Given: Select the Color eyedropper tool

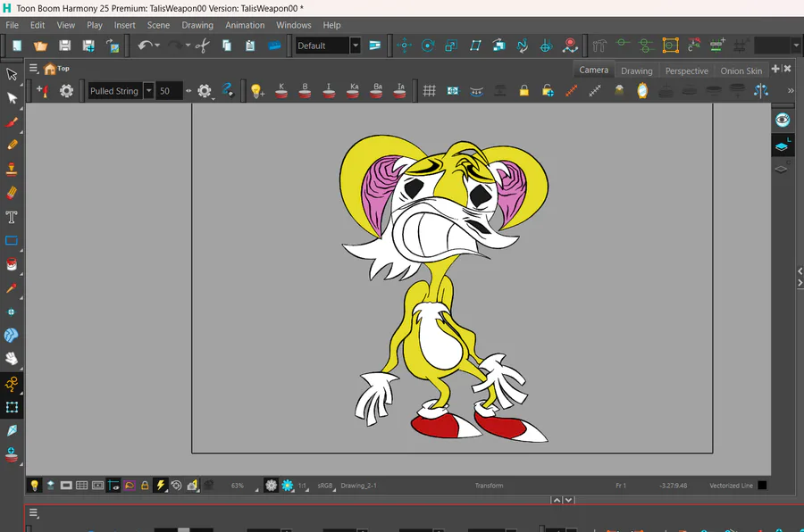Looking at the screenshot, I should coord(12,288).
